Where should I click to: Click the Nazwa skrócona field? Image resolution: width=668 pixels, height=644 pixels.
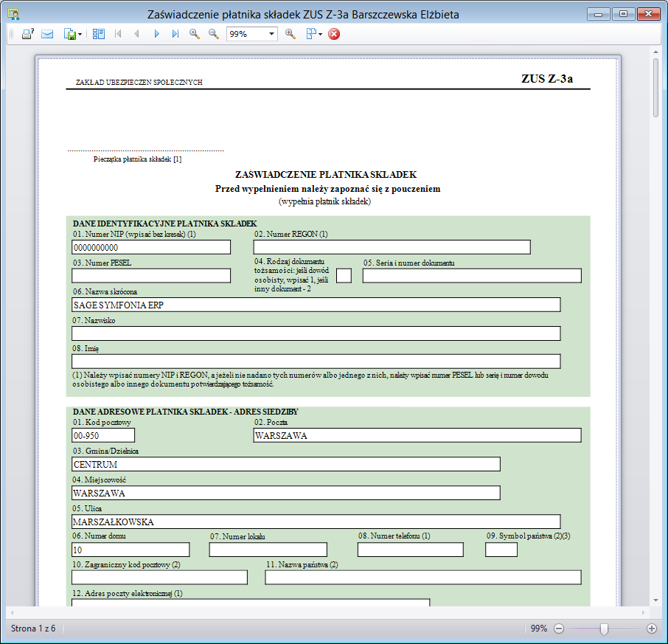point(316,305)
